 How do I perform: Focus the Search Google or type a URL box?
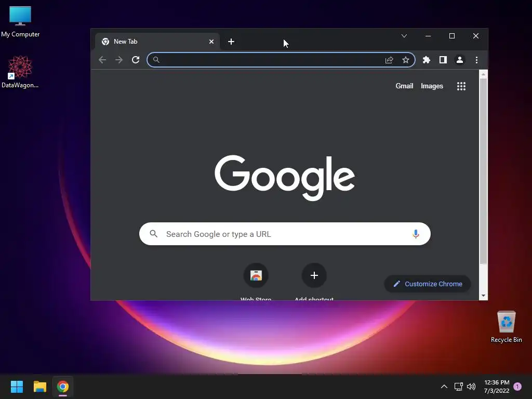(285, 234)
